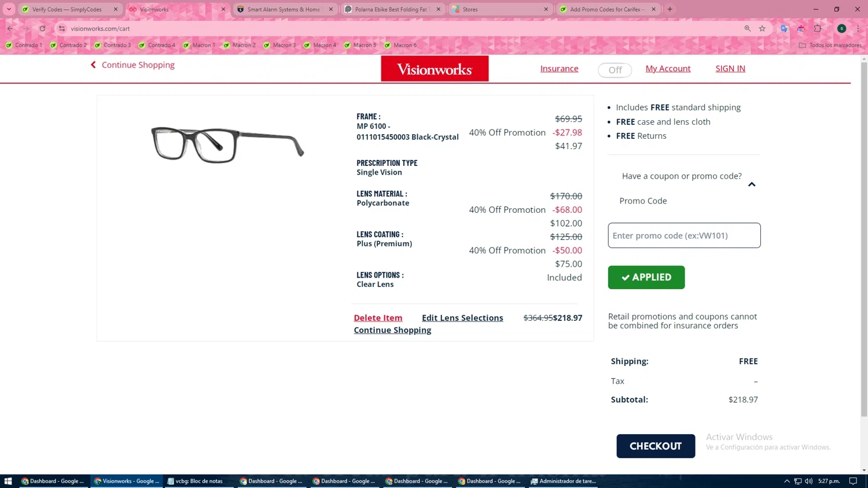Click the Google Translate icon in toolbar
This screenshot has width=868, height=488.
point(784,28)
